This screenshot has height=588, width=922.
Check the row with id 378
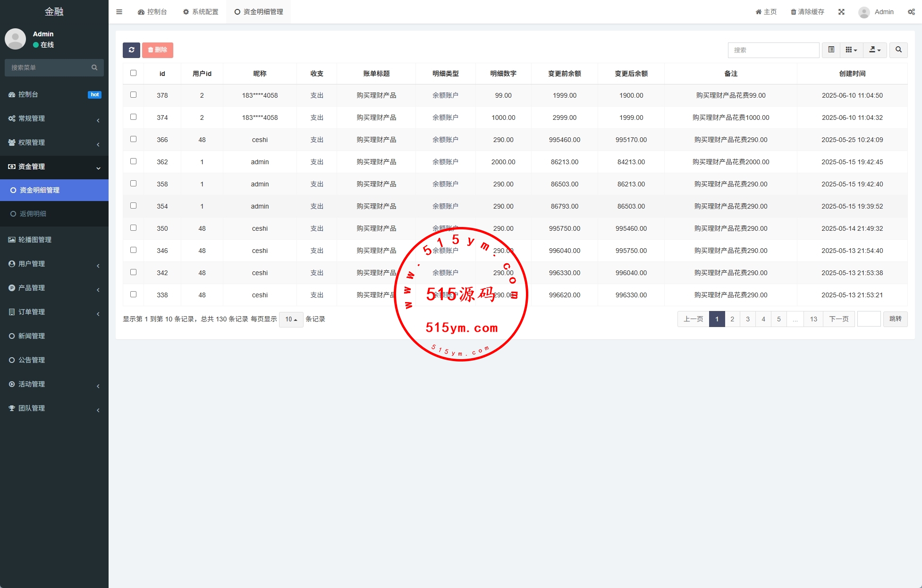click(133, 95)
